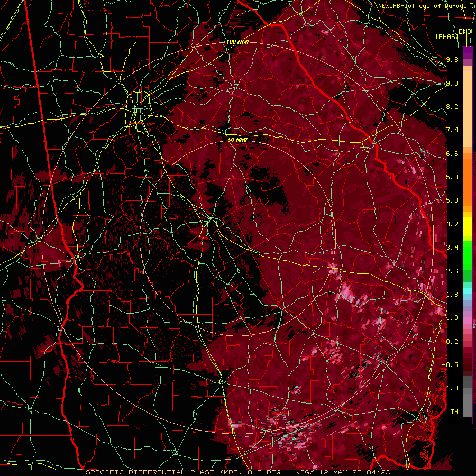Screen dimensions: 476x476
Task: Click the cyan color bar segment
Action: click(467, 290)
